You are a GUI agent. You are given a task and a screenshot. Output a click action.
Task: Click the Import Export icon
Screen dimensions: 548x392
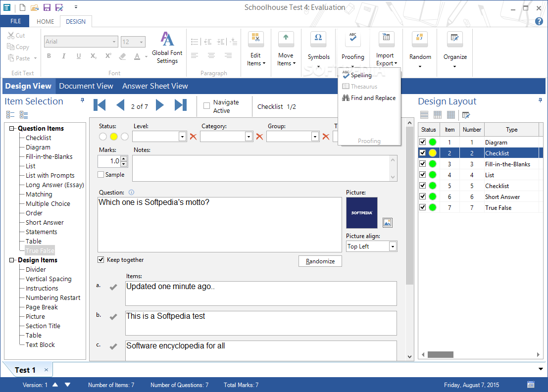click(x=387, y=39)
